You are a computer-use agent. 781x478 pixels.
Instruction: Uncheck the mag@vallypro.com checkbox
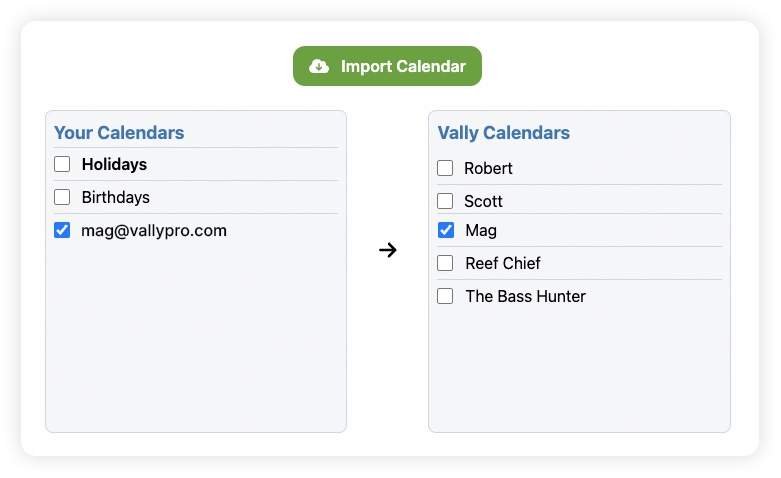tap(62, 230)
